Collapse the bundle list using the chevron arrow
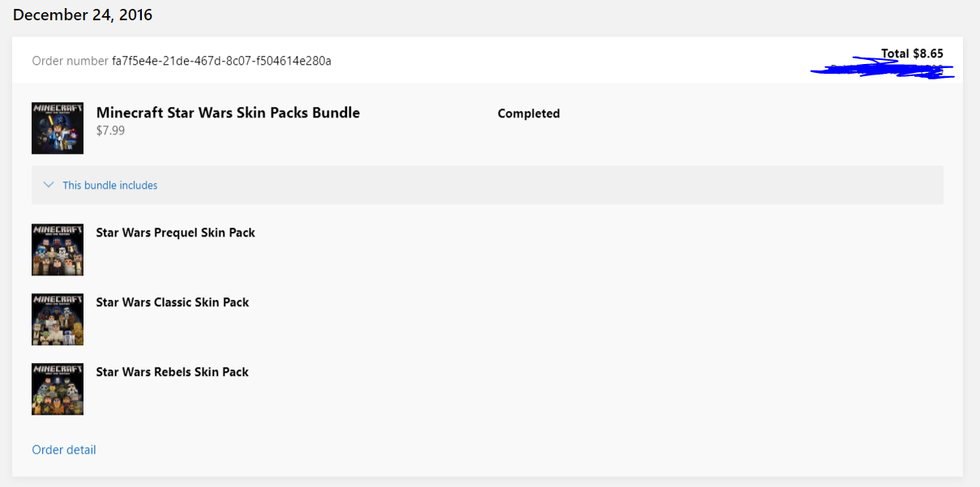Screen dimensions: 980x487 tap(49, 186)
